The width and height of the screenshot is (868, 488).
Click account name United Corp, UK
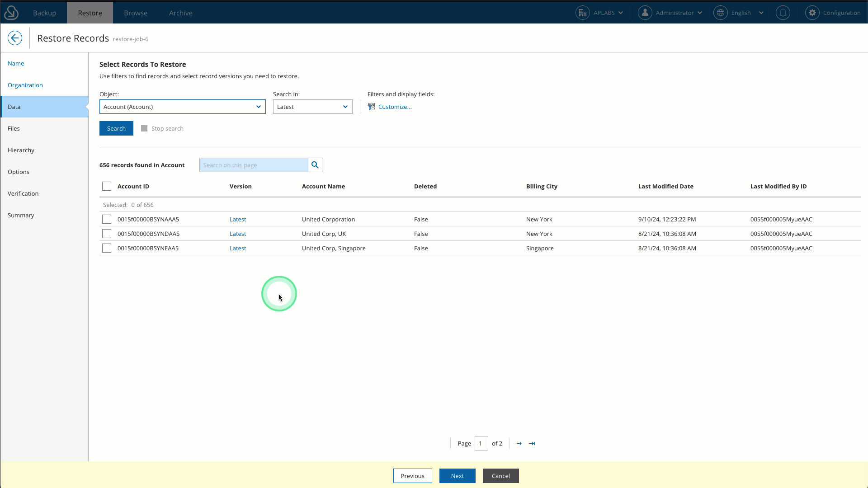(324, 234)
